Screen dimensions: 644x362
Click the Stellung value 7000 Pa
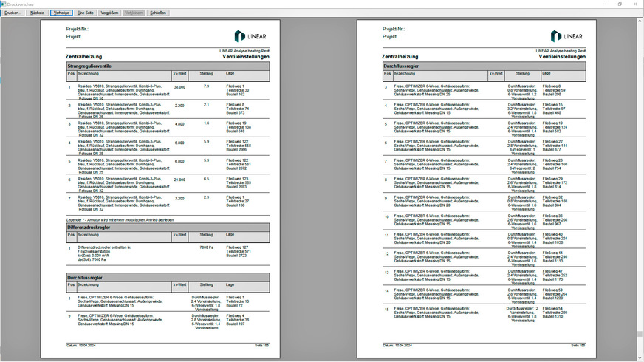point(207,247)
